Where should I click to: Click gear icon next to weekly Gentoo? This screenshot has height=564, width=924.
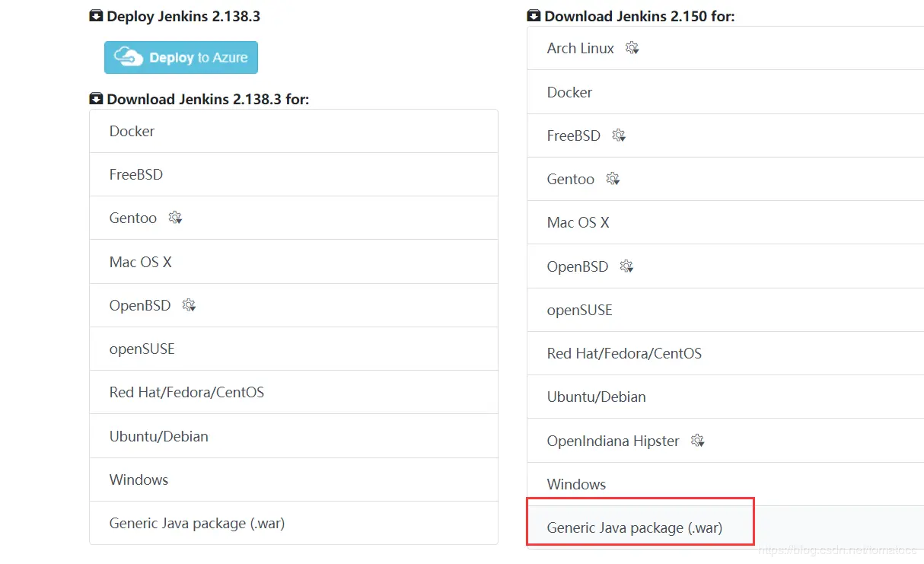pos(612,179)
